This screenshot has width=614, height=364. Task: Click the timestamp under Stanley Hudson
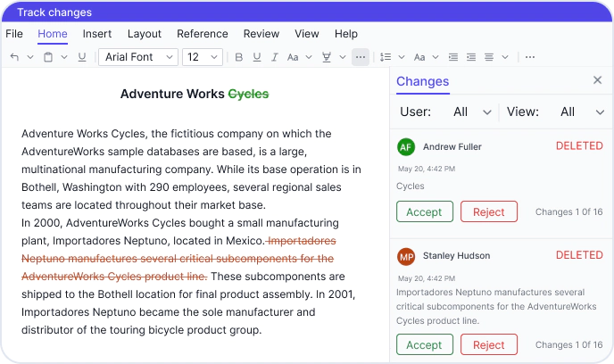pos(427,278)
